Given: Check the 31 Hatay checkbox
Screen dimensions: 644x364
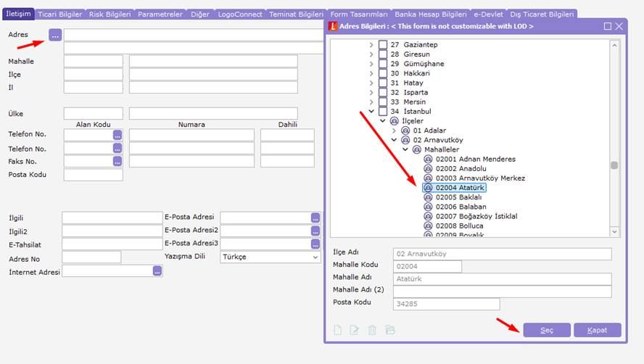Looking at the screenshot, I should point(383,83).
